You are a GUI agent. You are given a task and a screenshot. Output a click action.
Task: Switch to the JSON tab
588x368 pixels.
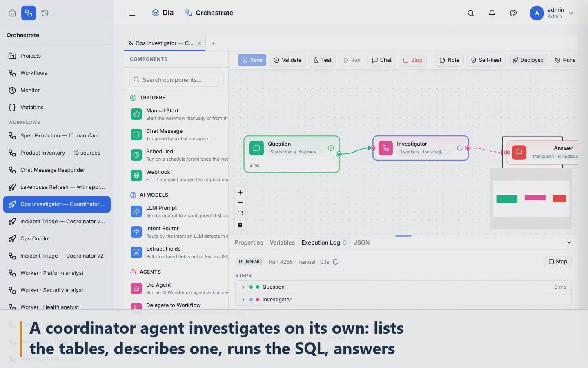pyautogui.click(x=362, y=242)
